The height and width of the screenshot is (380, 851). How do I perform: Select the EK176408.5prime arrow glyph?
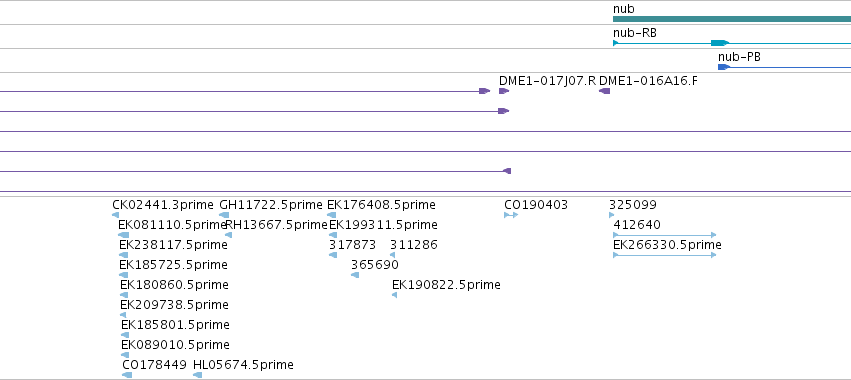click(x=332, y=215)
